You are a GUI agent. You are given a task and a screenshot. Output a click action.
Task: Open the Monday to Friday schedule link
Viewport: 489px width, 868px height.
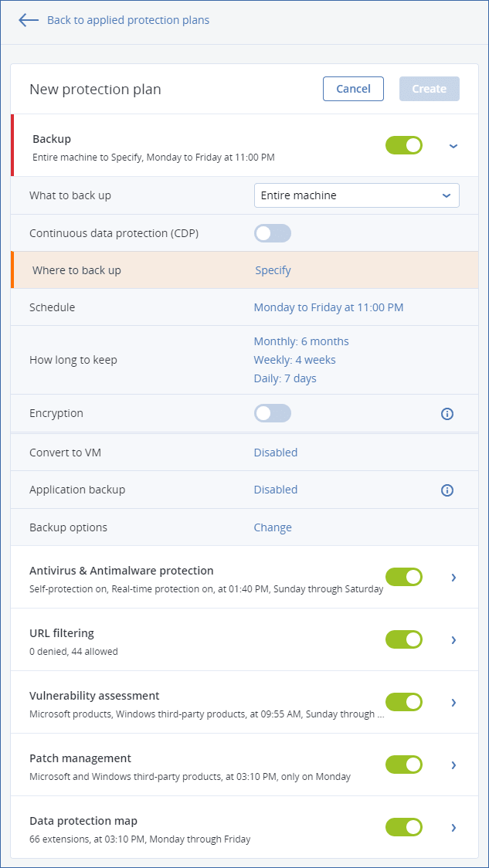click(x=328, y=307)
